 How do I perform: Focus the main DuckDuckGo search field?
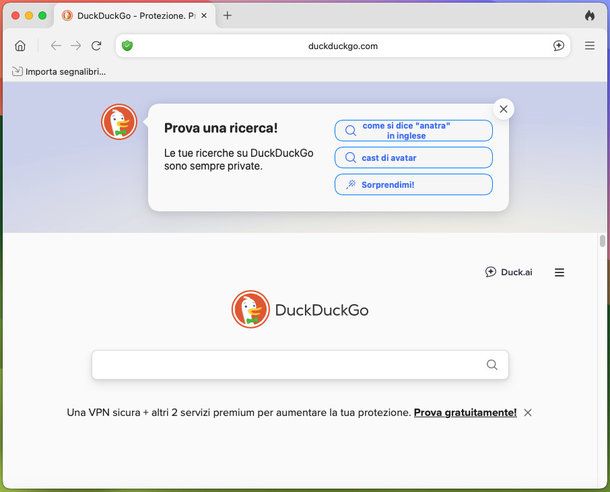300,365
